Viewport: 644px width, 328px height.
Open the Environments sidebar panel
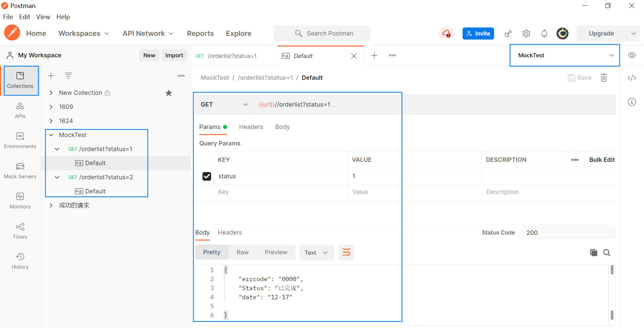pos(20,141)
